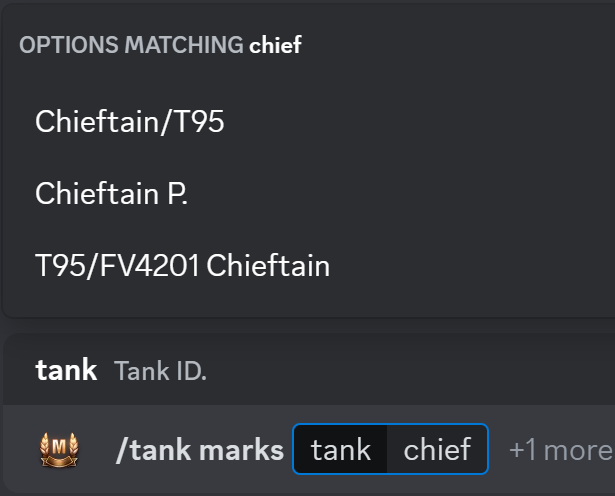This screenshot has width=615, height=496.
Task: Select the Chieftain/T95 option
Action: point(129,122)
